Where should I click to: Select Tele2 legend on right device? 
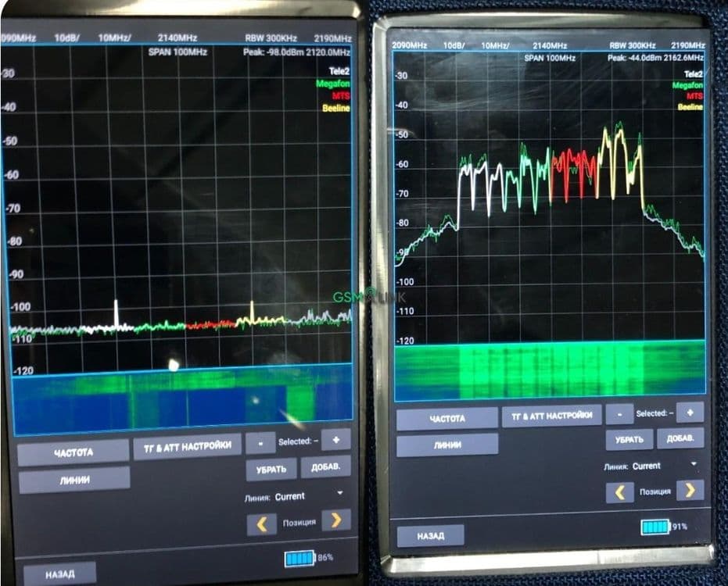[x=694, y=73]
